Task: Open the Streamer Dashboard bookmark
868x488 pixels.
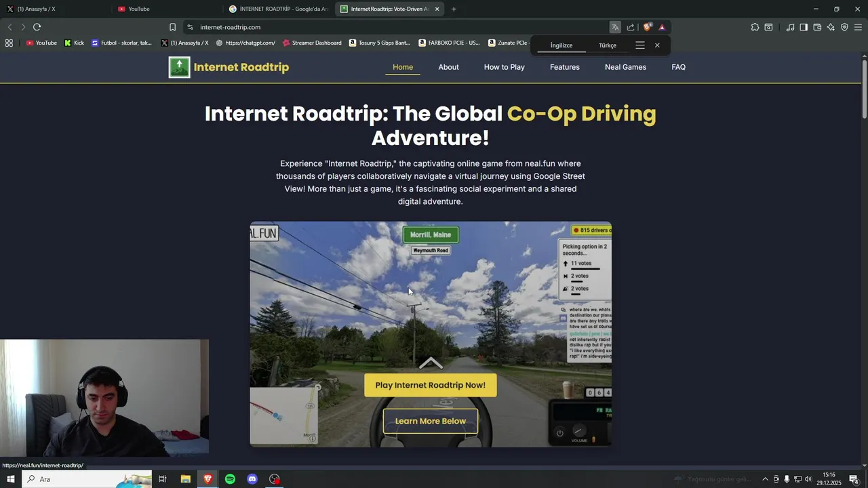Action: (312, 43)
